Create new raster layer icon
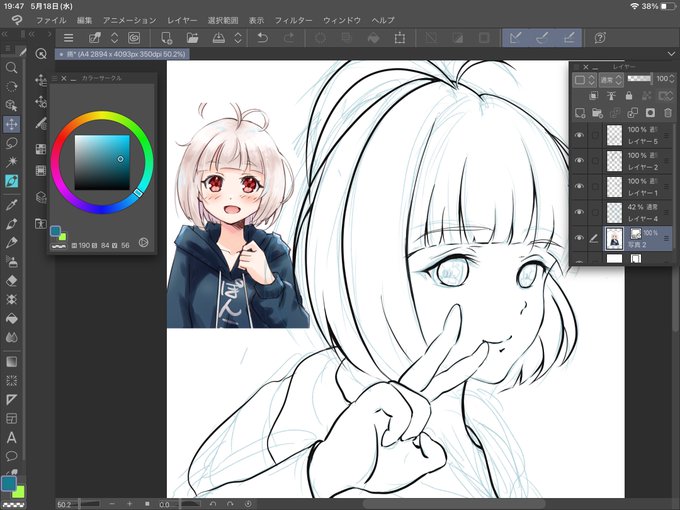This screenshot has height=510, width=680. (x=580, y=113)
